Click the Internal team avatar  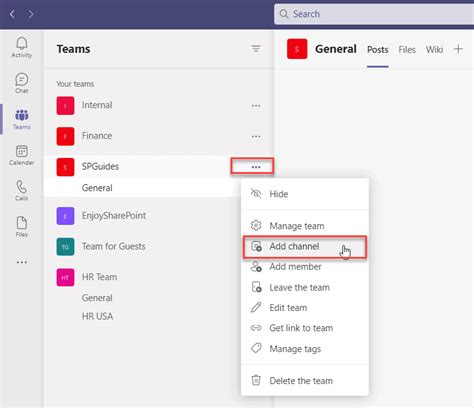(x=65, y=106)
